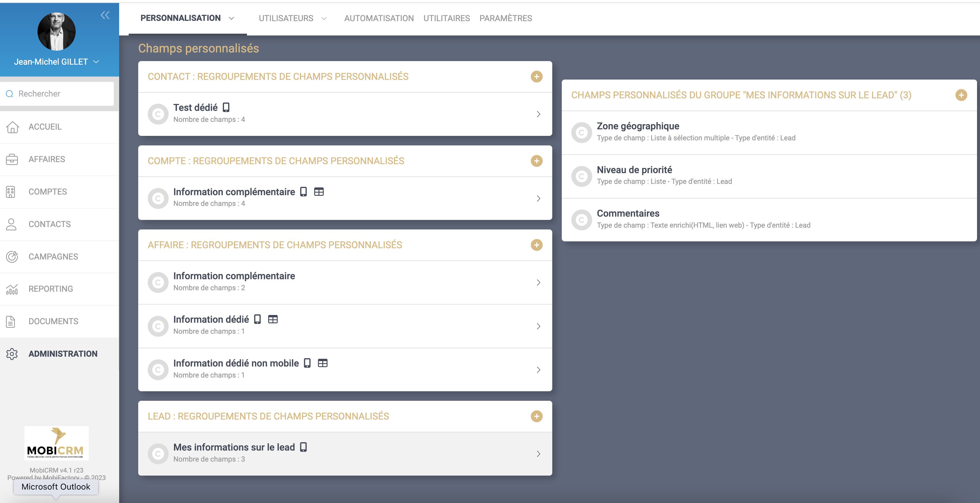Click mobile icon next to Test dédié
Viewport: 980px width, 503px height.
click(x=226, y=107)
